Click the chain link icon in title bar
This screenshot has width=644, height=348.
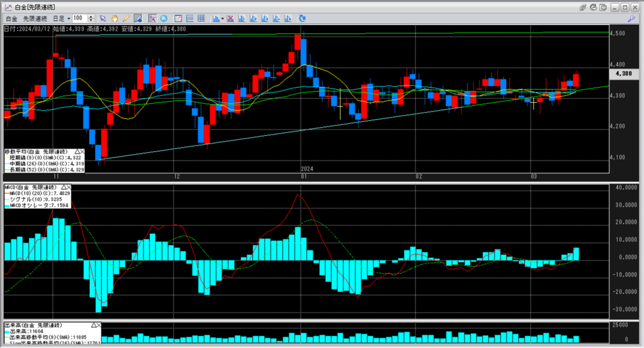583,6
